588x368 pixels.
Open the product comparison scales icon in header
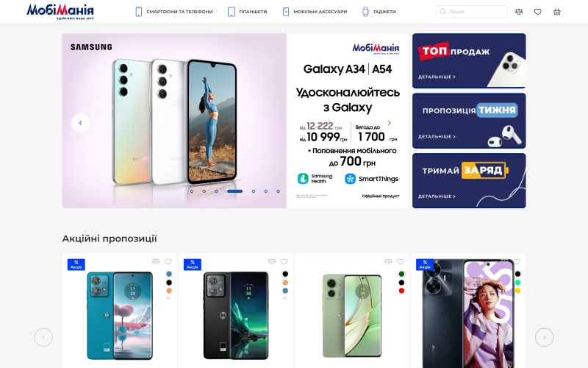click(x=519, y=12)
